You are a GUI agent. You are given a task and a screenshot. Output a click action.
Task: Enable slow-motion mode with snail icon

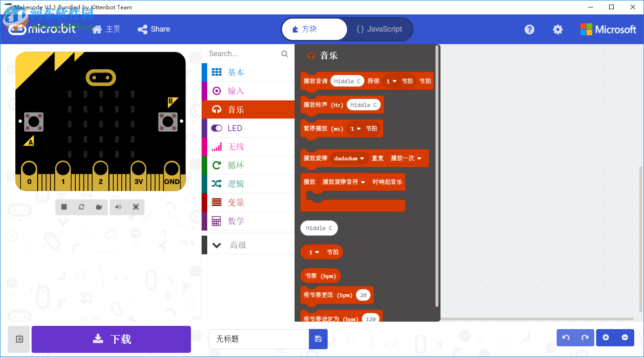(x=99, y=207)
